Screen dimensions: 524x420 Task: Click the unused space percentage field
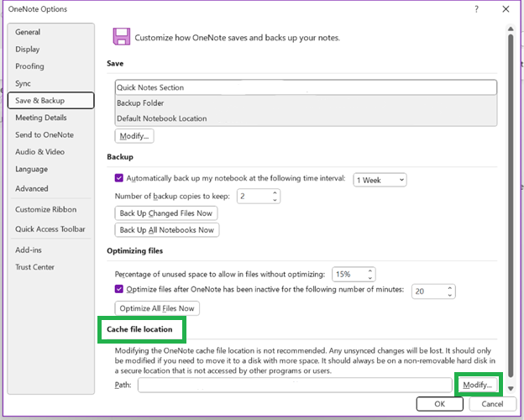[x=349, y=275]
